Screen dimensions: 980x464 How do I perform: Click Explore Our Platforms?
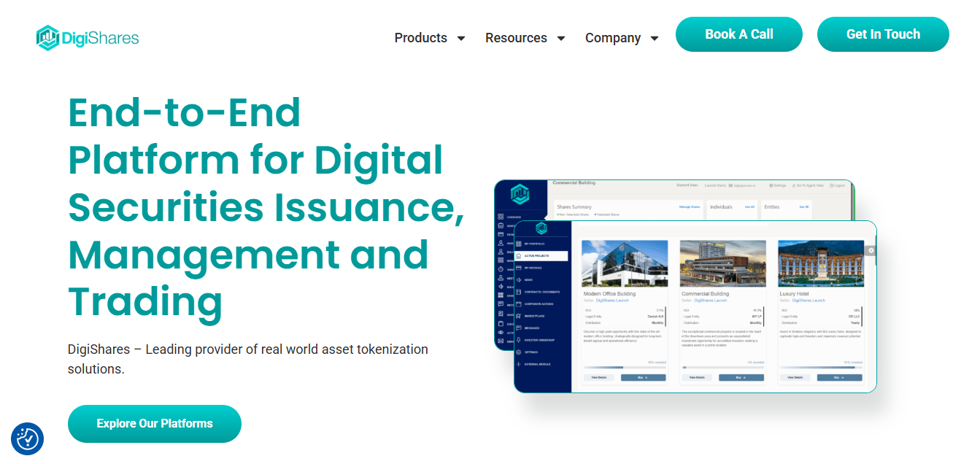coord(154,423)
